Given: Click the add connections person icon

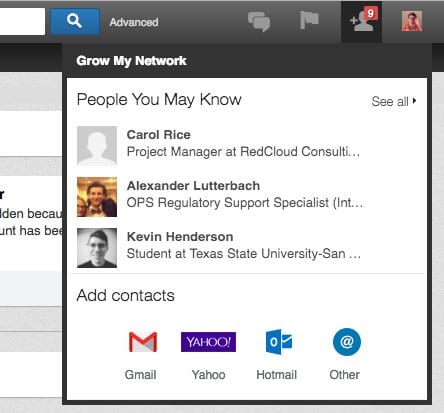Looking at the screenshot, I should coord(361,22).
